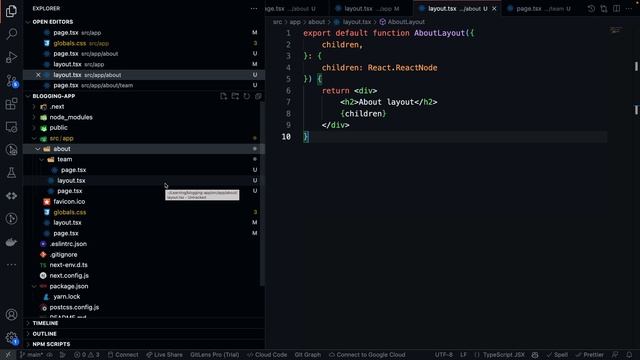640x360 pixels.
Task: Open the Testing flask view
Action: (x=11, y=173)
